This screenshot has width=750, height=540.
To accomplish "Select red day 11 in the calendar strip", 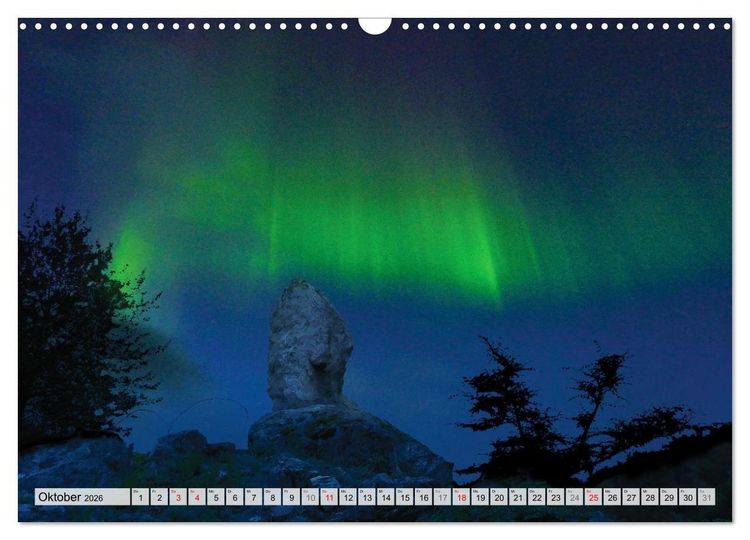I will [330, 496].
